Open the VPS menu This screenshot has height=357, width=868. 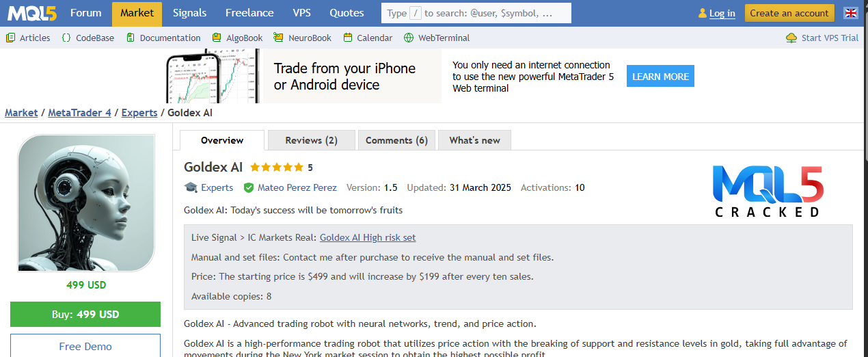(301, 13)
